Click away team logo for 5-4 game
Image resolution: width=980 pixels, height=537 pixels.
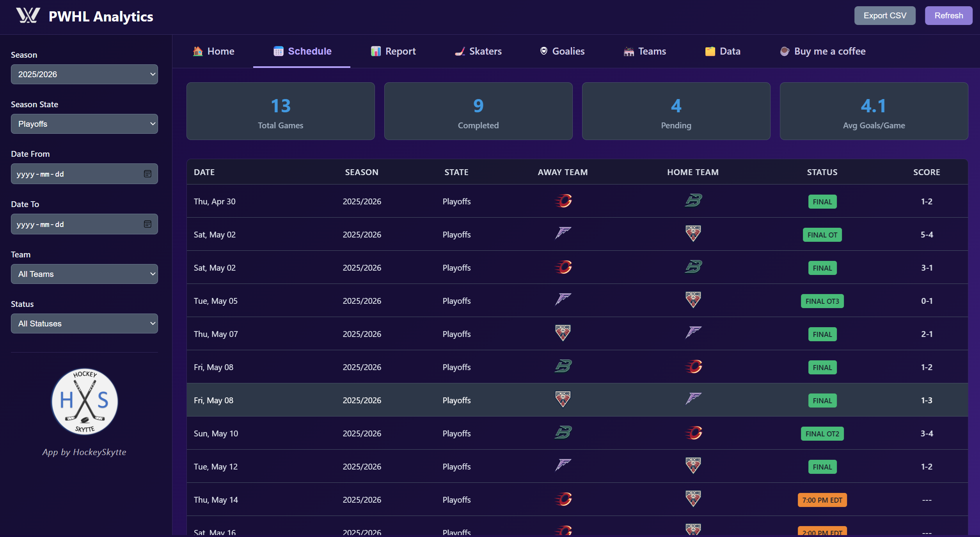(x=563, y=234)
